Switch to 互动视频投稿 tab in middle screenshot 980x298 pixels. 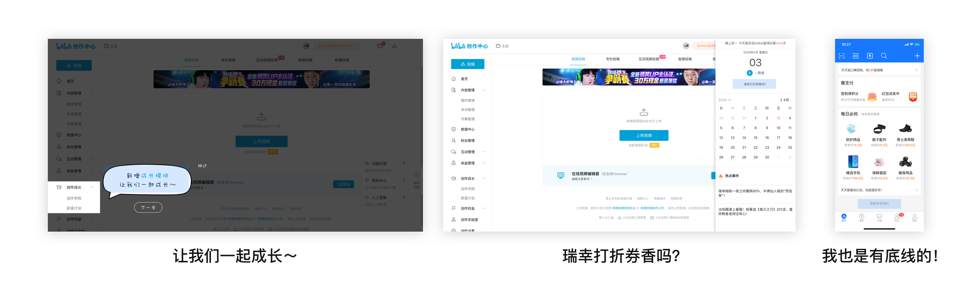click(x=649, y=59)
